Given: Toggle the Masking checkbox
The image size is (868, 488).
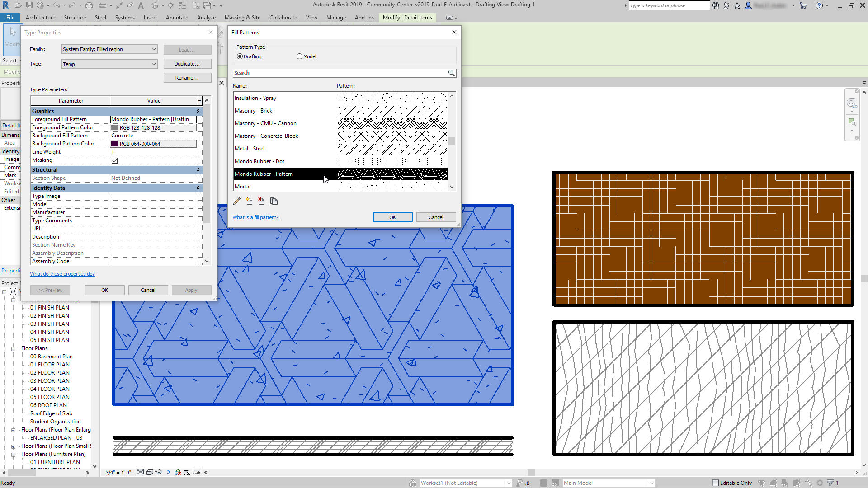Looking at the screenshot, I should 114,160.
